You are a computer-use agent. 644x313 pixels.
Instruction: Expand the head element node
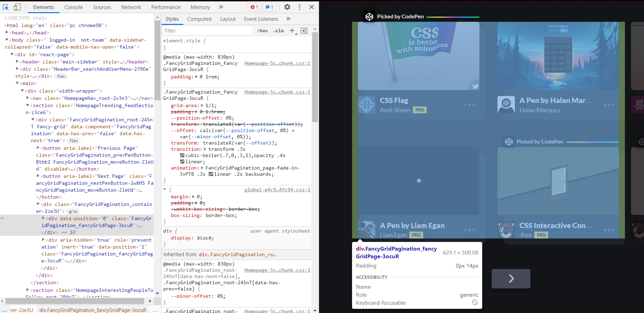(x=7, y=33)
